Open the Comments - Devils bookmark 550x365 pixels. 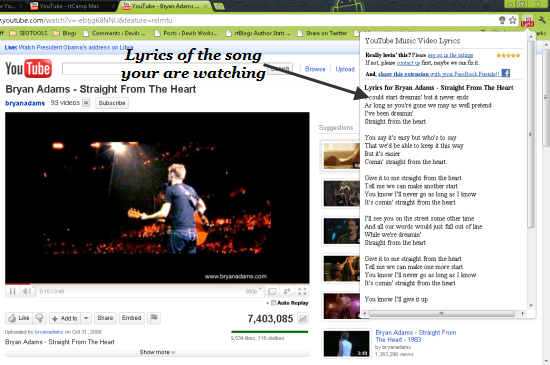tap(114, 33)
